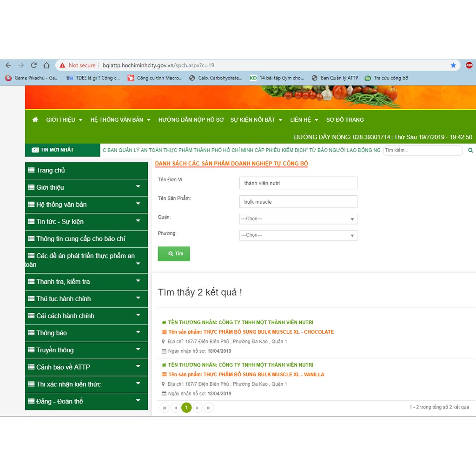Screen dimensions: 476x476
Task: Open the Quận dropdown
Action: tap(298, 219)
